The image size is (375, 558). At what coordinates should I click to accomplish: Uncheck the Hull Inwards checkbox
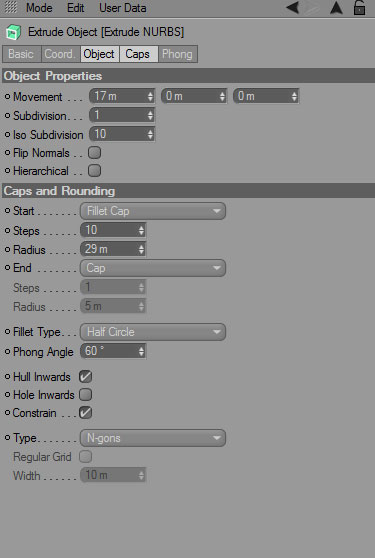click(85, 377)
